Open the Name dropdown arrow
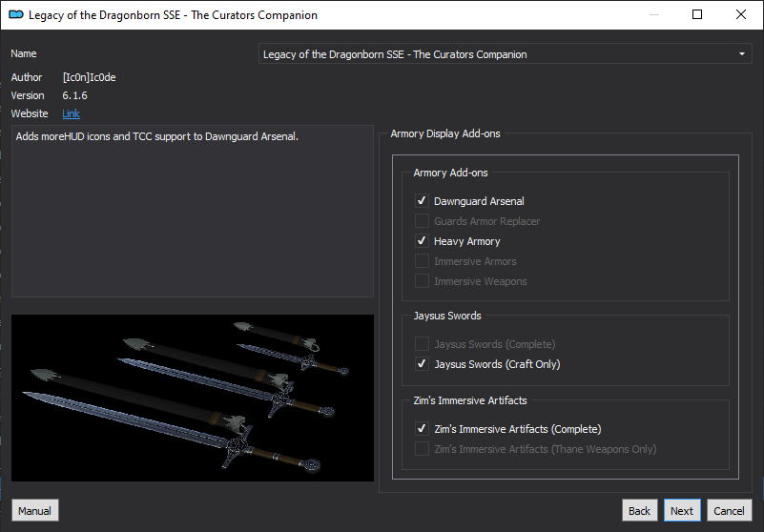Viewport: 764px width, 532px height. pos(742,54)
